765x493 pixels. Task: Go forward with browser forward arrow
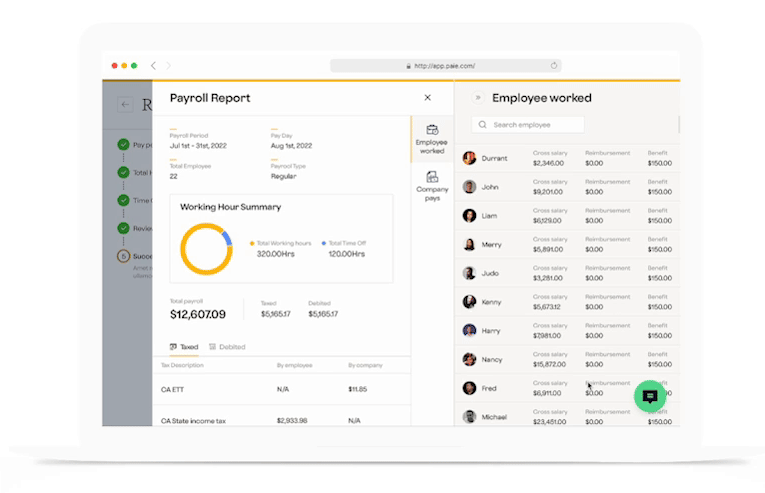pyautogui.click(x=168, y=65)
